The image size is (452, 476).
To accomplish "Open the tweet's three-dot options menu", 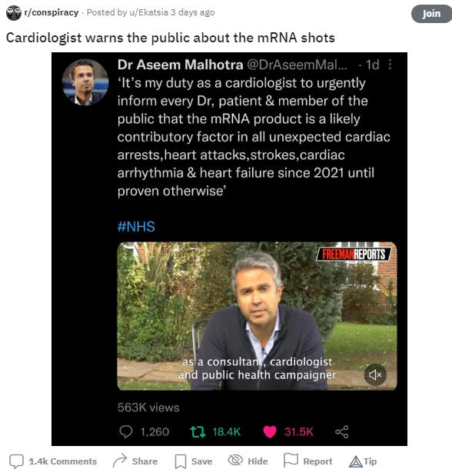I will tap(390, 65).
